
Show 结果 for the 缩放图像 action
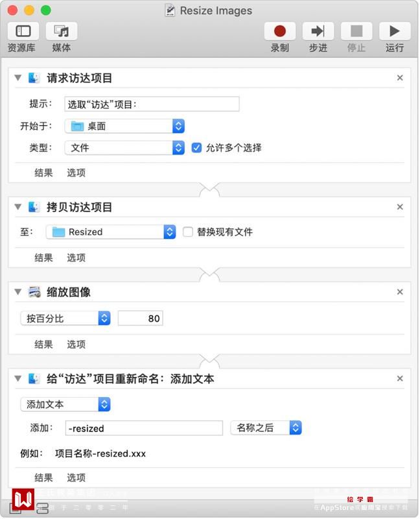[43, 344]
